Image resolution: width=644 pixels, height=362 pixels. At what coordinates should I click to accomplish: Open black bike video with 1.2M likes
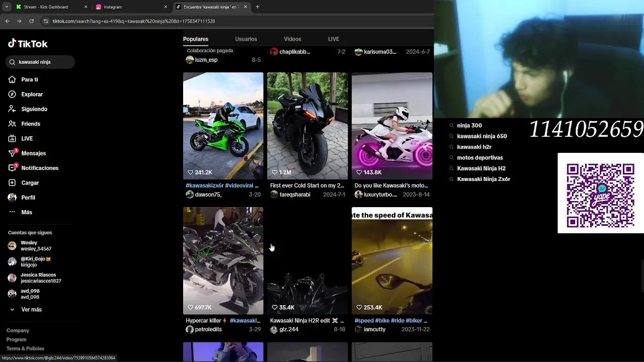tap(307, 126)
